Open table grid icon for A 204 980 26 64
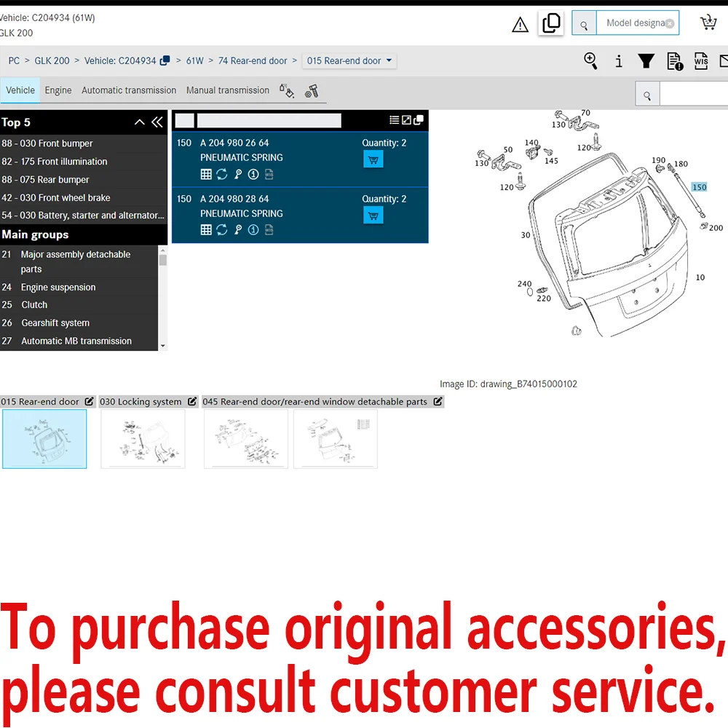The width and height of the screenshot is (728, 728). pyautogui.click(x=206, y=174)
